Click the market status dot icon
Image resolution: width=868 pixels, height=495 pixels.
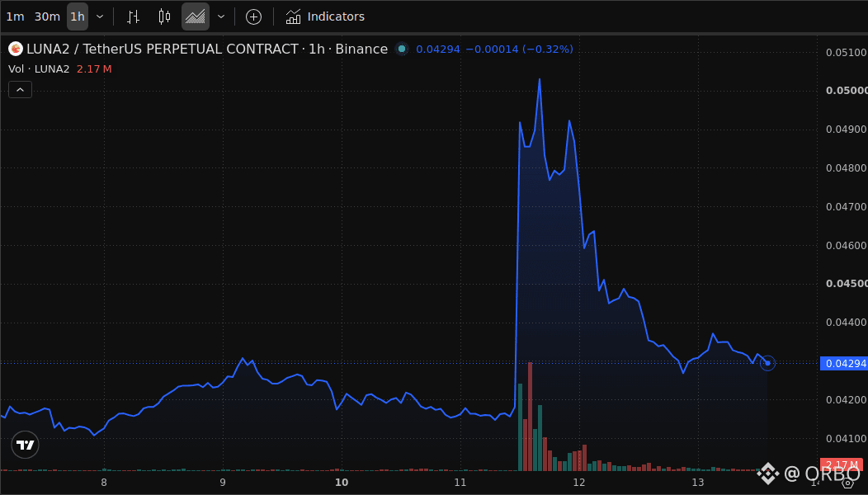402,49
